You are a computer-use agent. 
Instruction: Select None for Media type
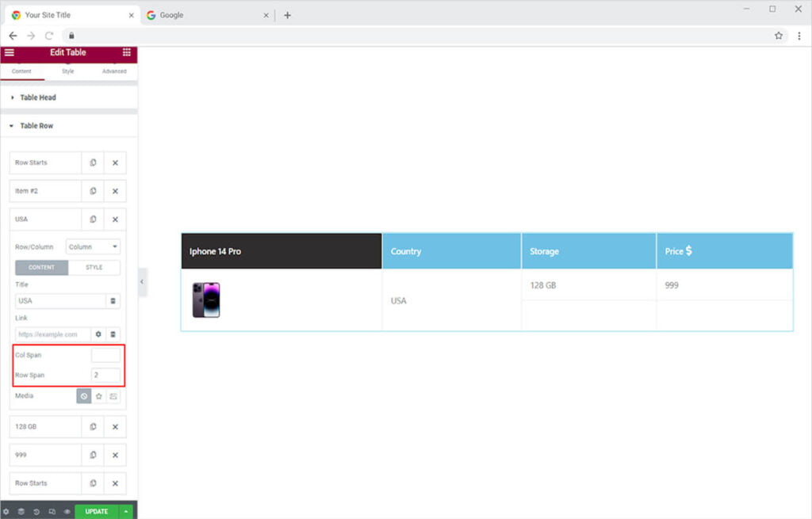point(84,396)
